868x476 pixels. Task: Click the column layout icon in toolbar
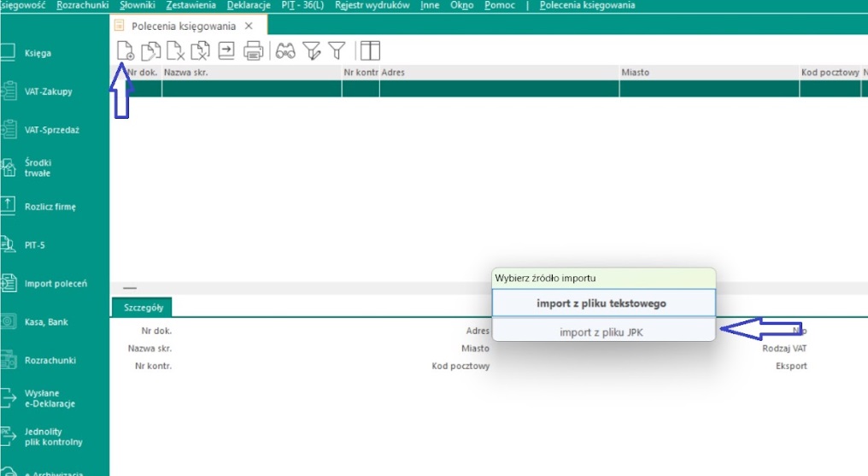click(370, 51)
